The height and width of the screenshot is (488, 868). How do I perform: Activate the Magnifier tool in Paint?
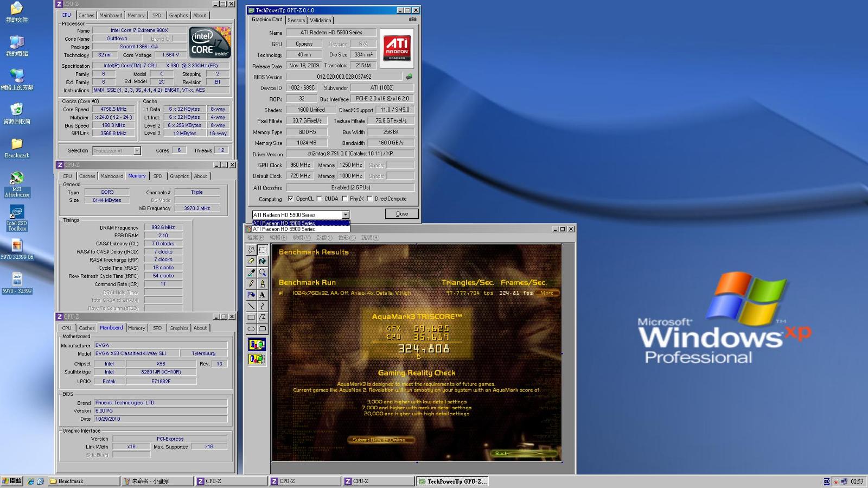(x=263, y=272)
